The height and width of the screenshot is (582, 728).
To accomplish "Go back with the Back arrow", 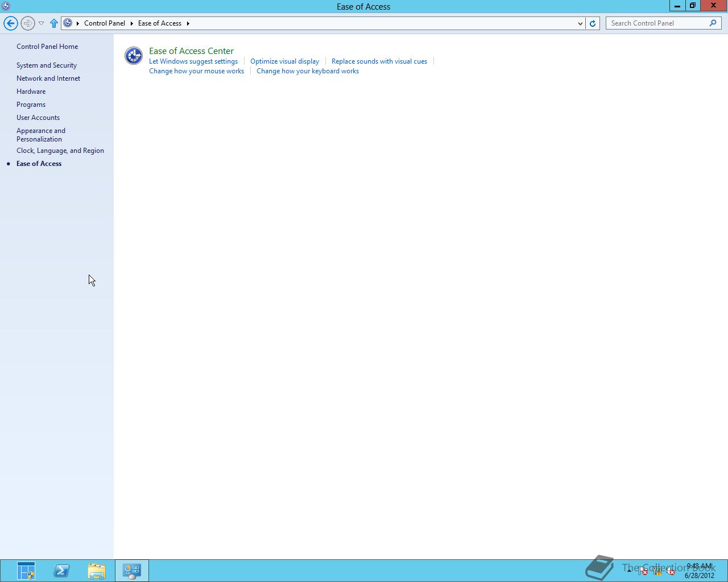I will pyautogui.click(x=10, y=23).
